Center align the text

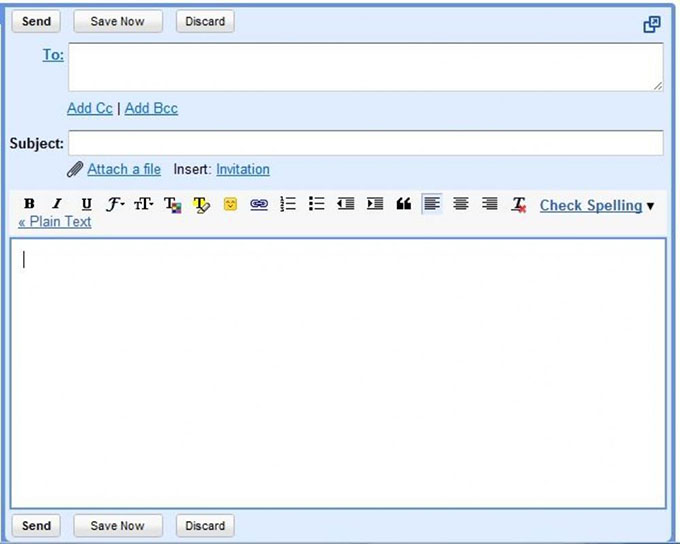461,204
